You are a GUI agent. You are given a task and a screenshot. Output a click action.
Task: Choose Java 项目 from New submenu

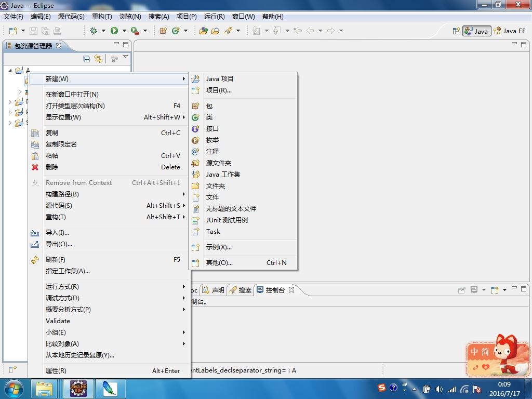pyautogui.click(x=243, y=79)
